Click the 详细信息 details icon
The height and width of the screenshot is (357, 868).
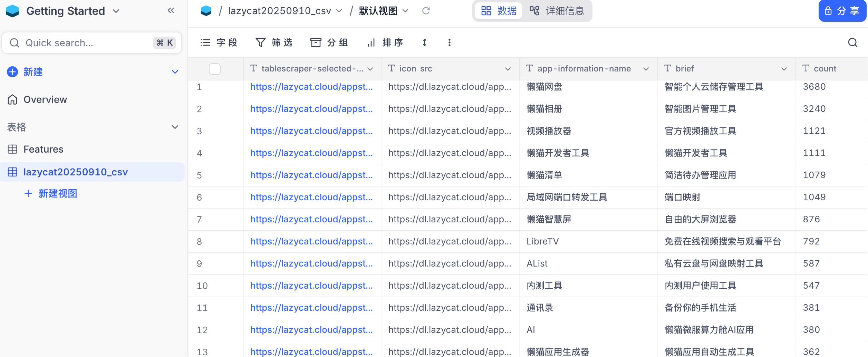pos(534,11)
